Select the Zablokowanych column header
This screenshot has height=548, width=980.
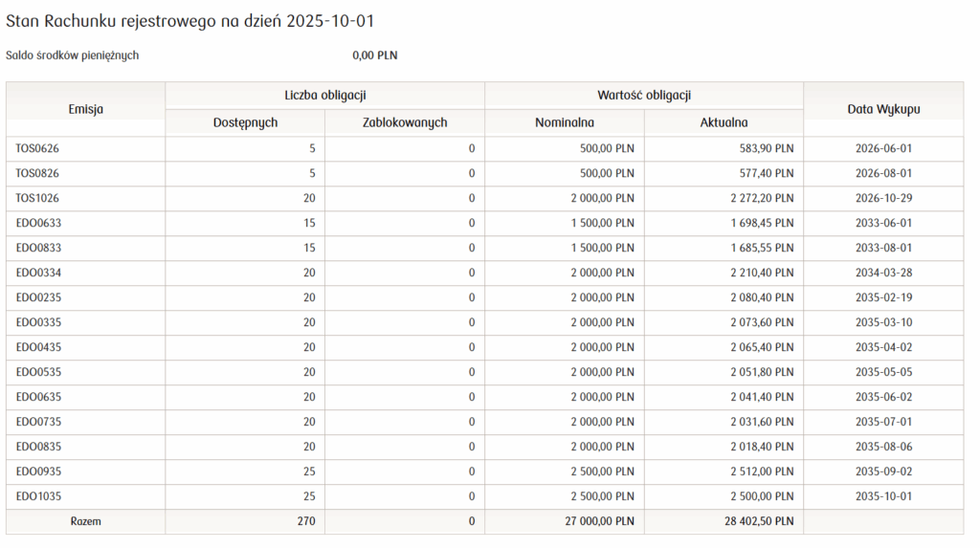[405, 122]
